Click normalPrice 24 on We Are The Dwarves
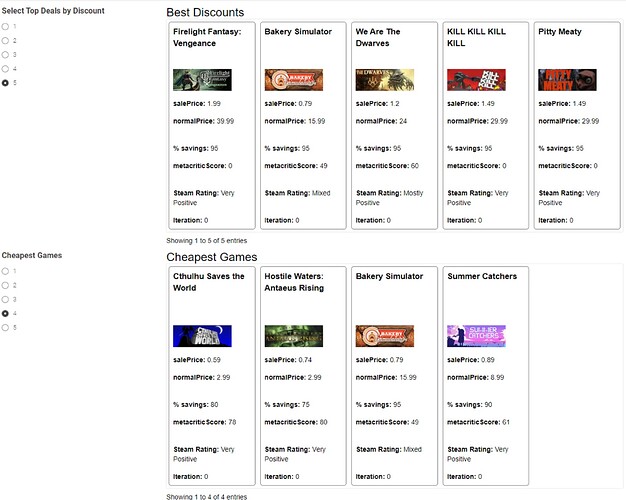This screenshot has height=500, width=626. [x=381, y=121]
